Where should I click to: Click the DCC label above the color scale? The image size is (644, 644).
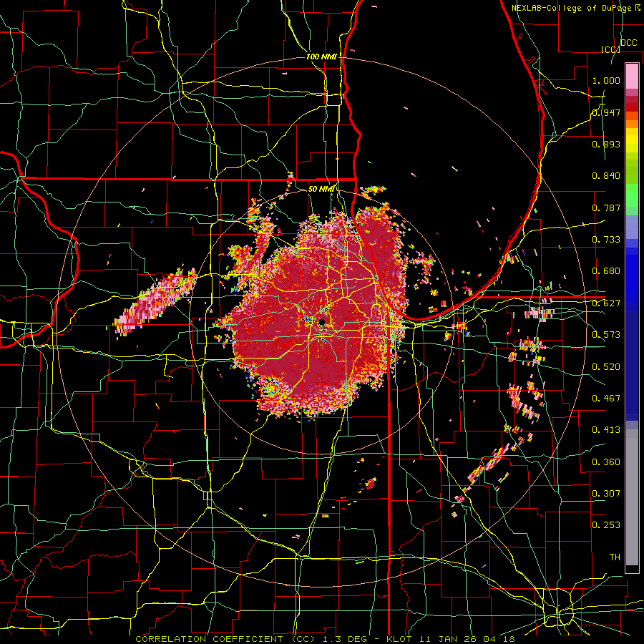tap(628, 43)
